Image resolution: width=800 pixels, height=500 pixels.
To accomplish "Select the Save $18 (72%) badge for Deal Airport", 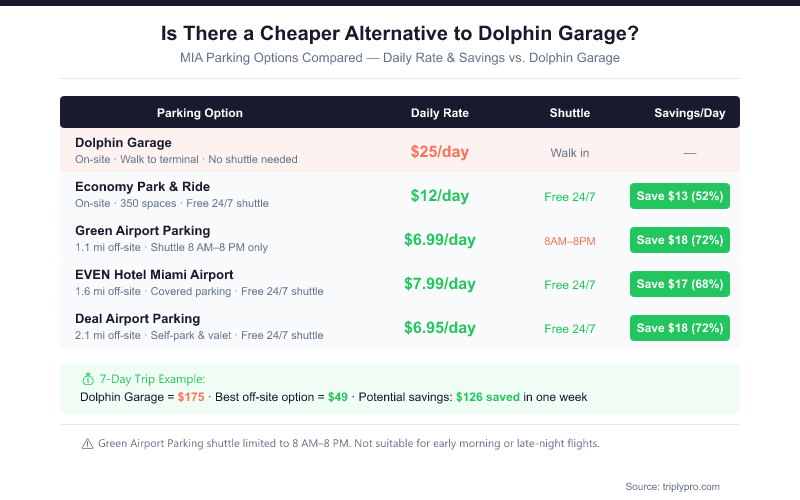I will tap(680, 328).
